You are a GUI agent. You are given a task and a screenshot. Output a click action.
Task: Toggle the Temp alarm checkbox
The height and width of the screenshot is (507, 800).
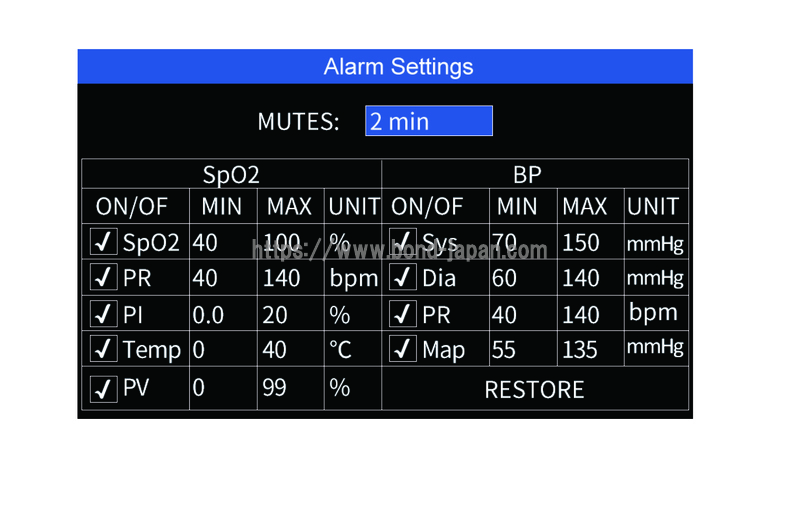104,348
